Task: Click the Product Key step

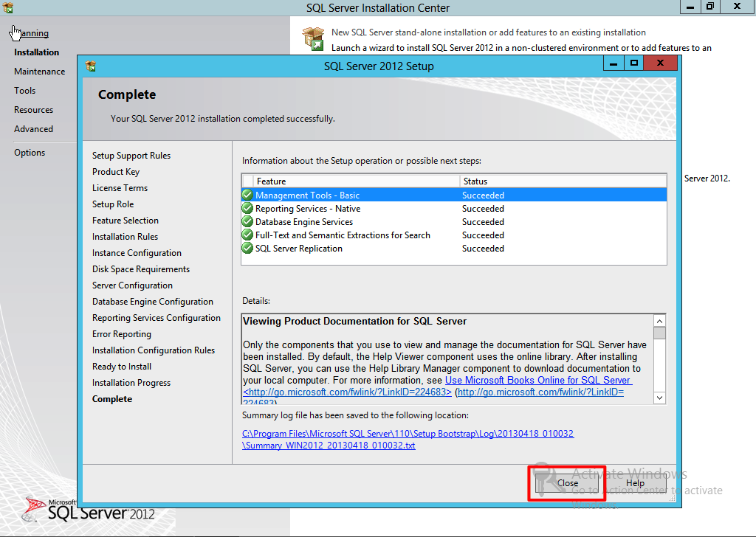Action: click(116, 172)
